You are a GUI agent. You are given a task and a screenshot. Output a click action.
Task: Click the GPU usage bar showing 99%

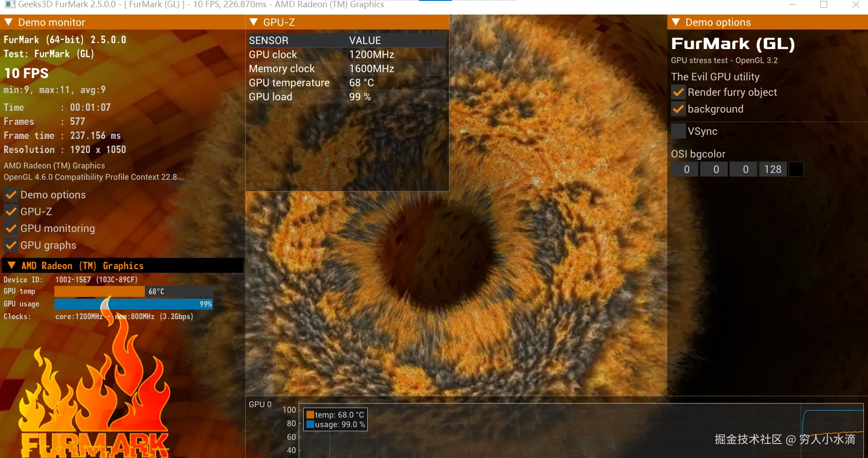pos(134,304)
